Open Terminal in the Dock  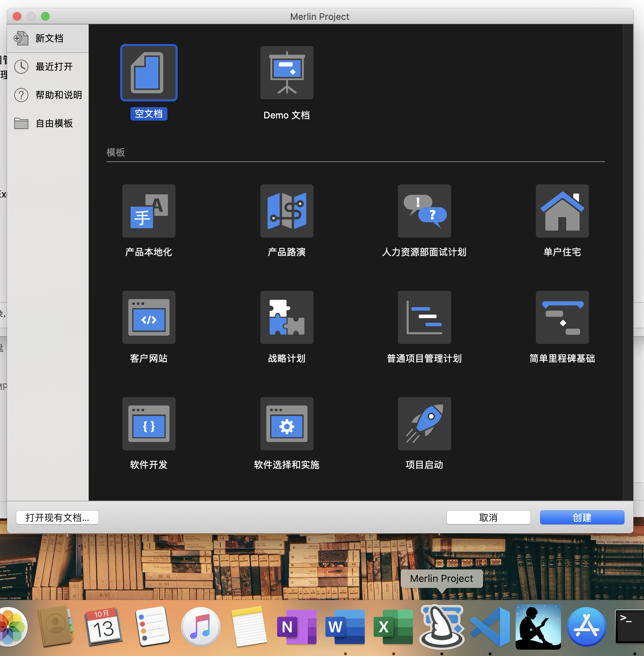click(x=629, y=627)
